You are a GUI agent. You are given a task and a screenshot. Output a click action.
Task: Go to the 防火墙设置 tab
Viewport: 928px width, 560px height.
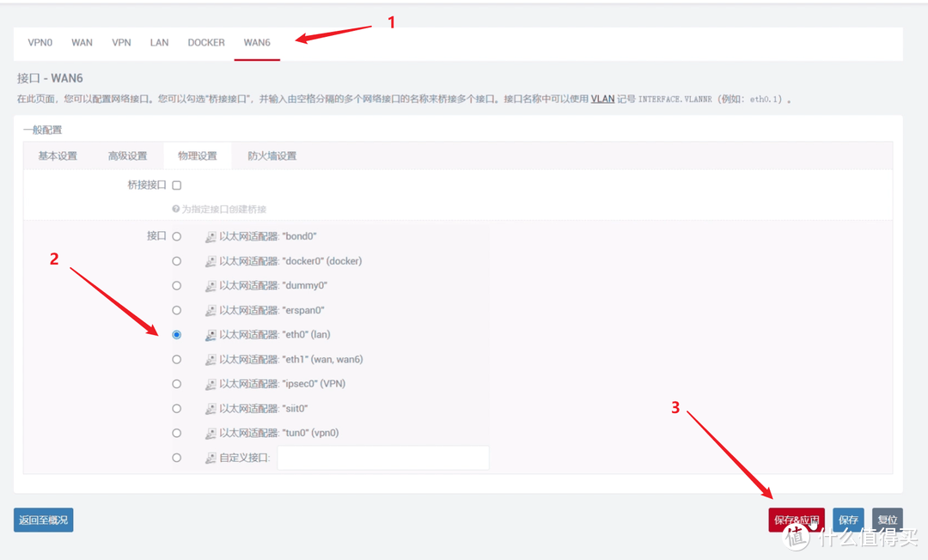pos(272,155)
